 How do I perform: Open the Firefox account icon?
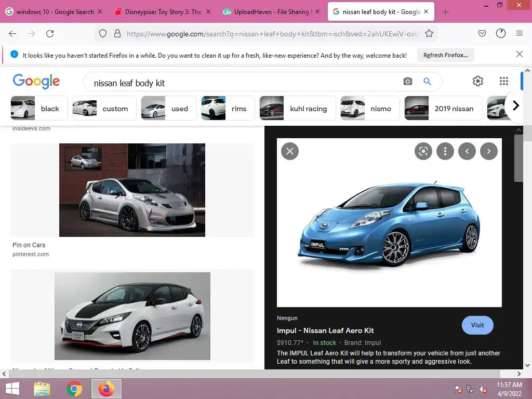point(500,33)
